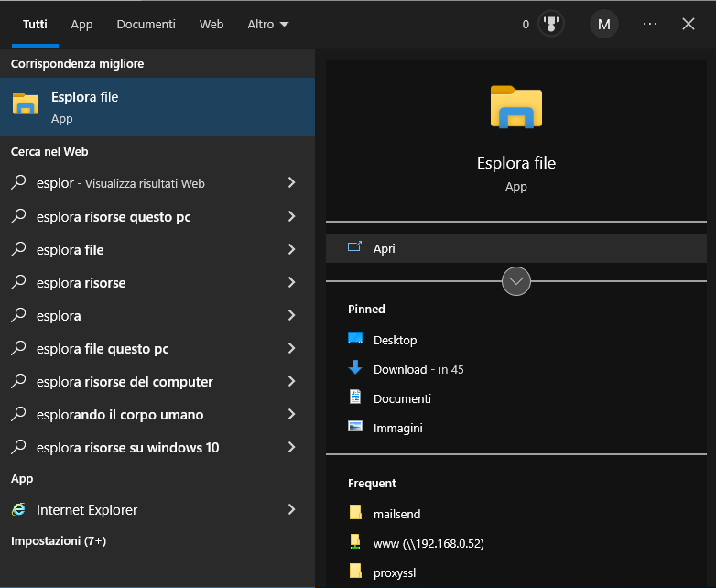716x588 pixels.
Task: Expand arrow for 'esplora file questo pc'
Action: click(292, 348)
